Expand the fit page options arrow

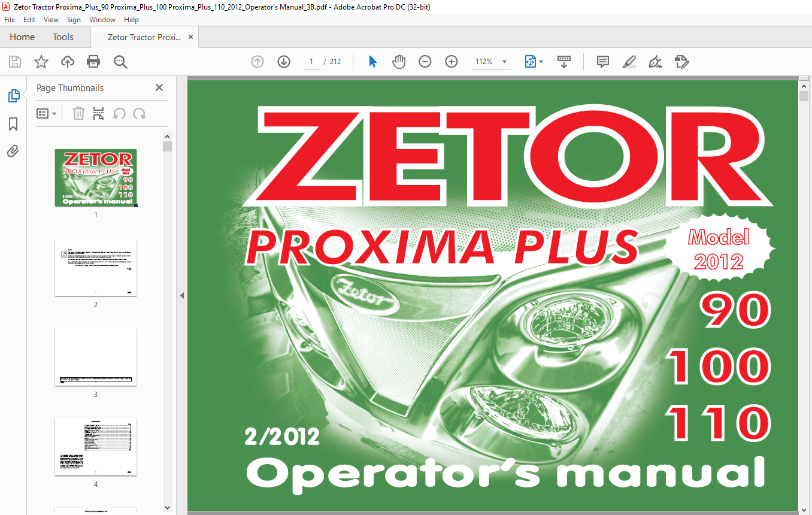pos(541,62)
